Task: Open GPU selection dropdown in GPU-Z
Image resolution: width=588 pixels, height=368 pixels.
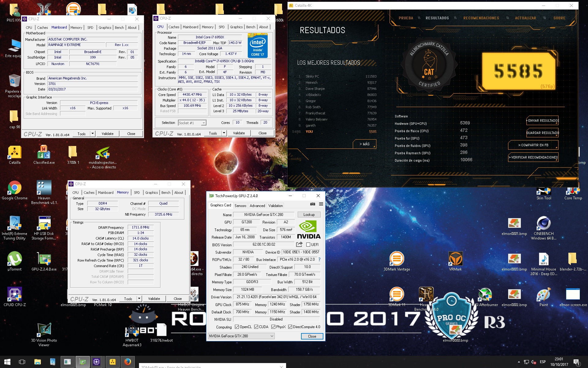Action: tap(241, 336)
